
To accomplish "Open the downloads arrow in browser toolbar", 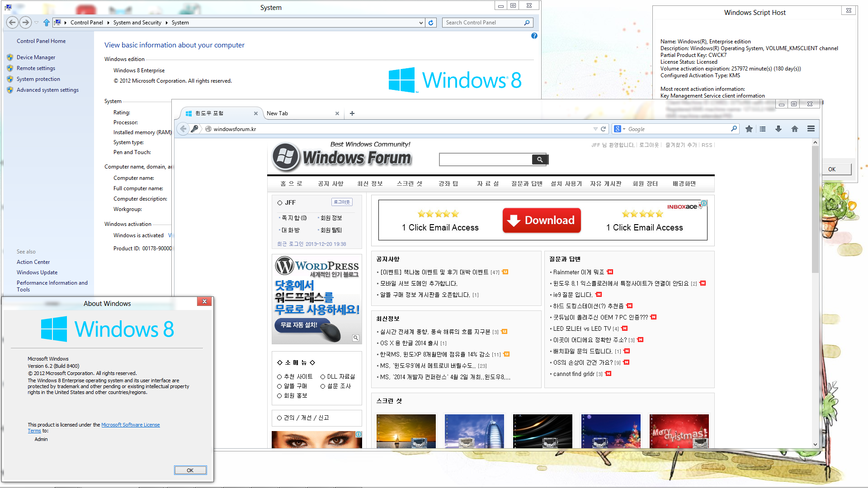I will [x=778, y=129].
